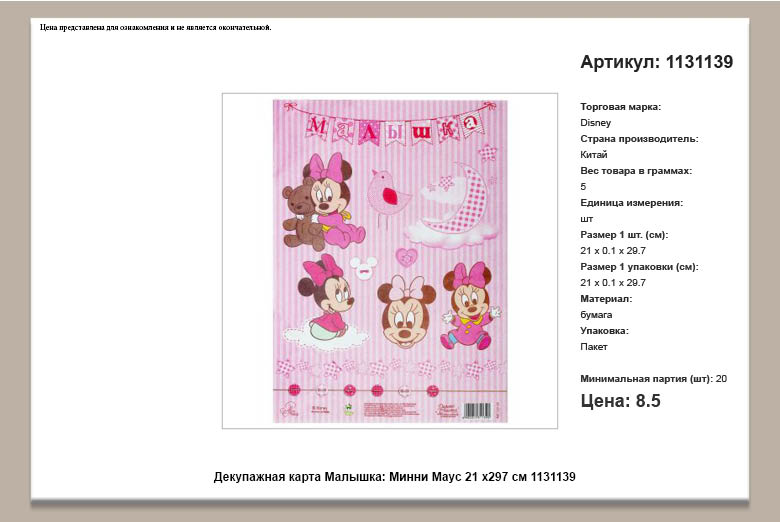
Task: Click the packaging value 'Пакет'
Action: [x=593, y=347]
